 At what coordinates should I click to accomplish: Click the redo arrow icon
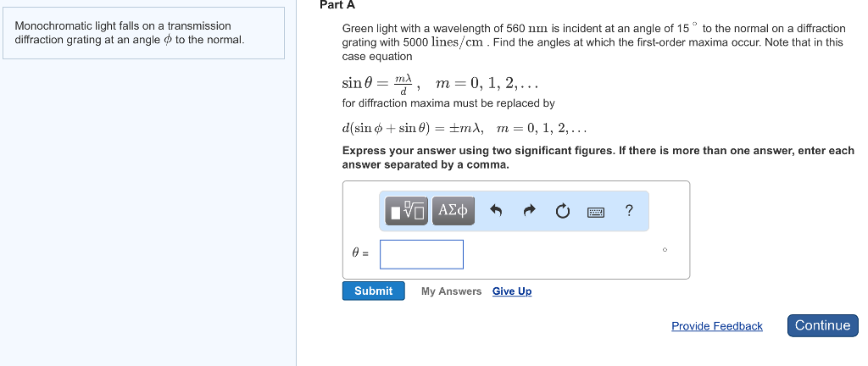[530, 212]
